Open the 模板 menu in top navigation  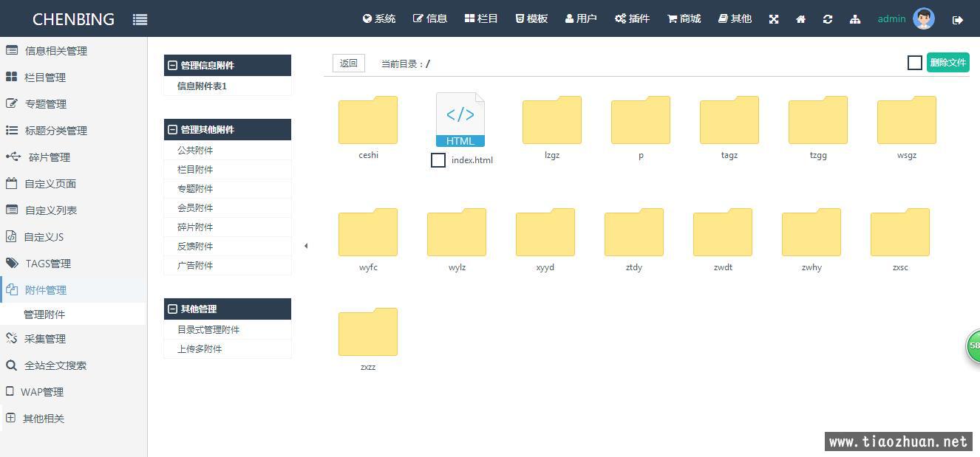click(x=531, y=18)
